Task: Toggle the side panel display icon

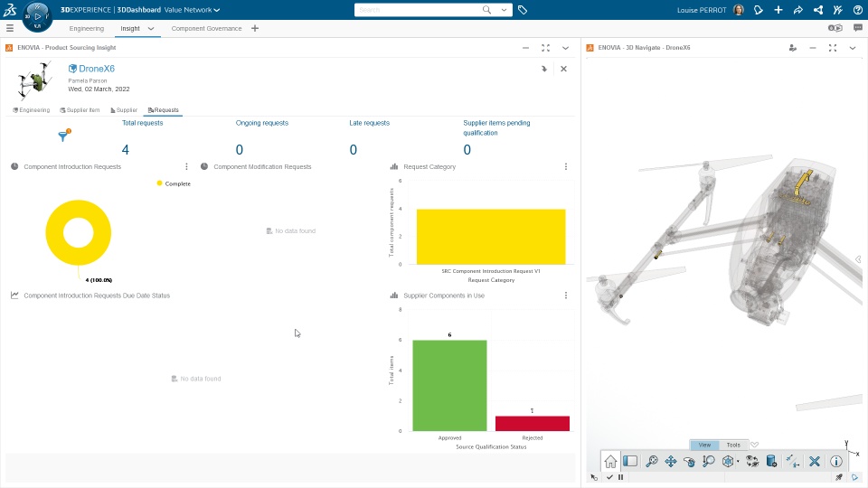Action: click(630, 462)
